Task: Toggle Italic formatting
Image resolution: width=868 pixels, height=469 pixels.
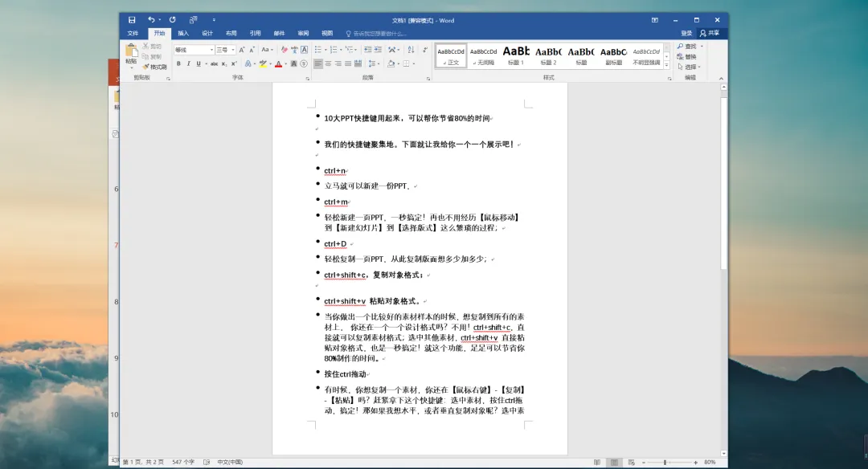Action: 188,64
